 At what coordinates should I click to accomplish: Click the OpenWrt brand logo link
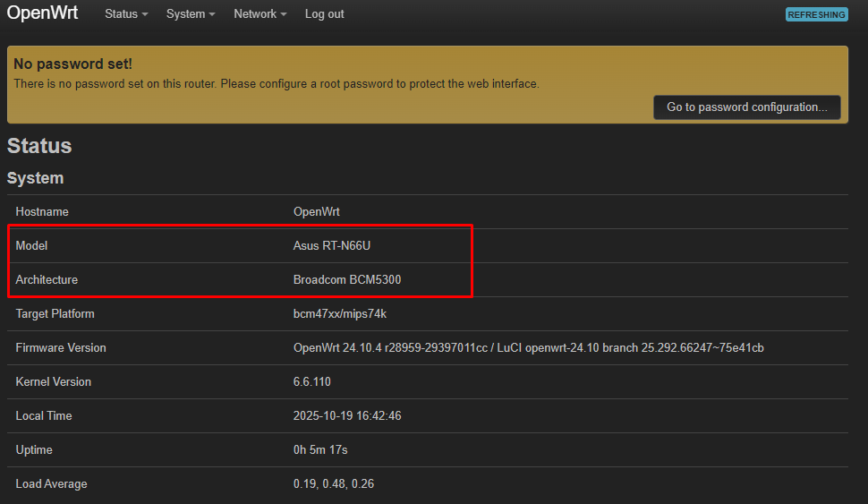(43, 13)
